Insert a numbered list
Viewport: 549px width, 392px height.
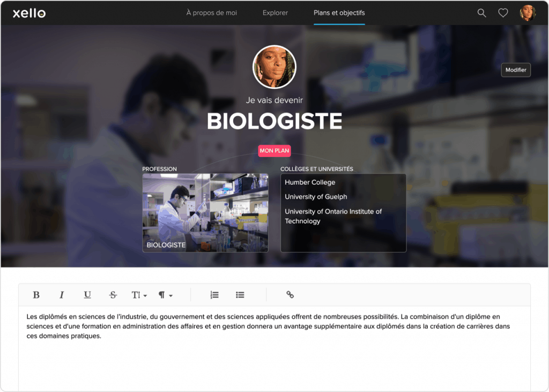coord(214,295)
